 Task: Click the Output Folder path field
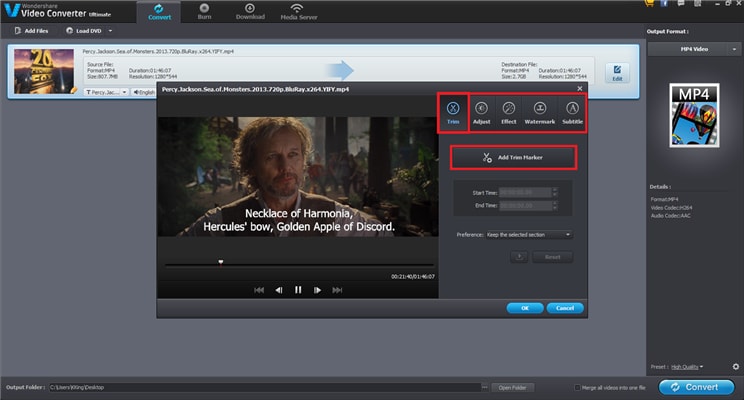(x=264, y=387)
